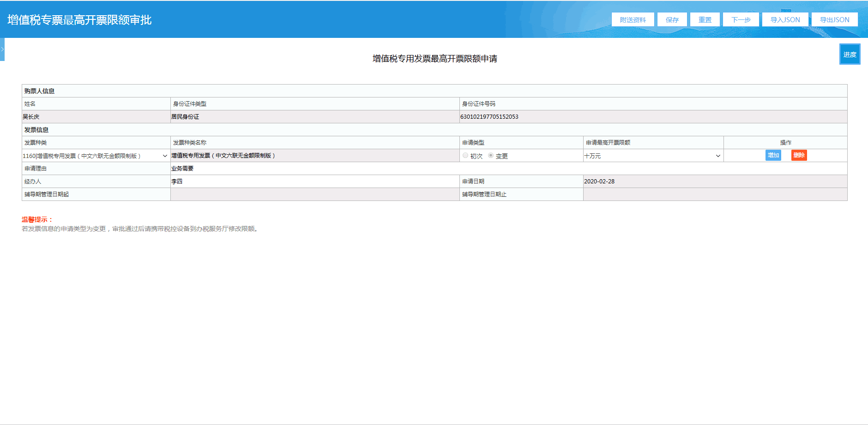This screenshot has height=425, width=868.
Task: Select the 变更 radio option
Action: pyautogui.click(x=491, y=156)
